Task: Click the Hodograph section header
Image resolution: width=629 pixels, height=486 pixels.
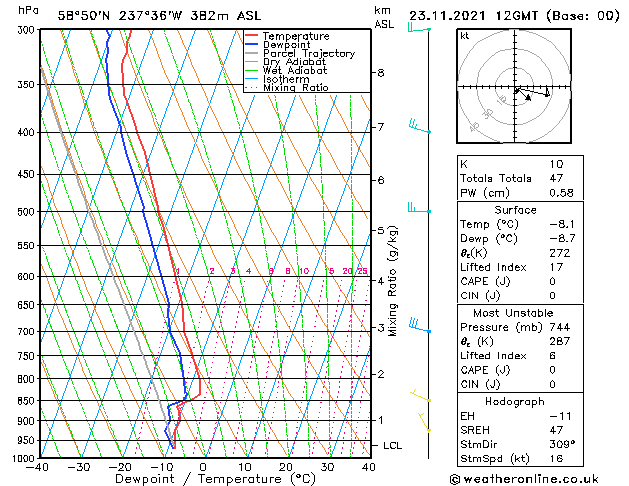Action: click(515, 401)
